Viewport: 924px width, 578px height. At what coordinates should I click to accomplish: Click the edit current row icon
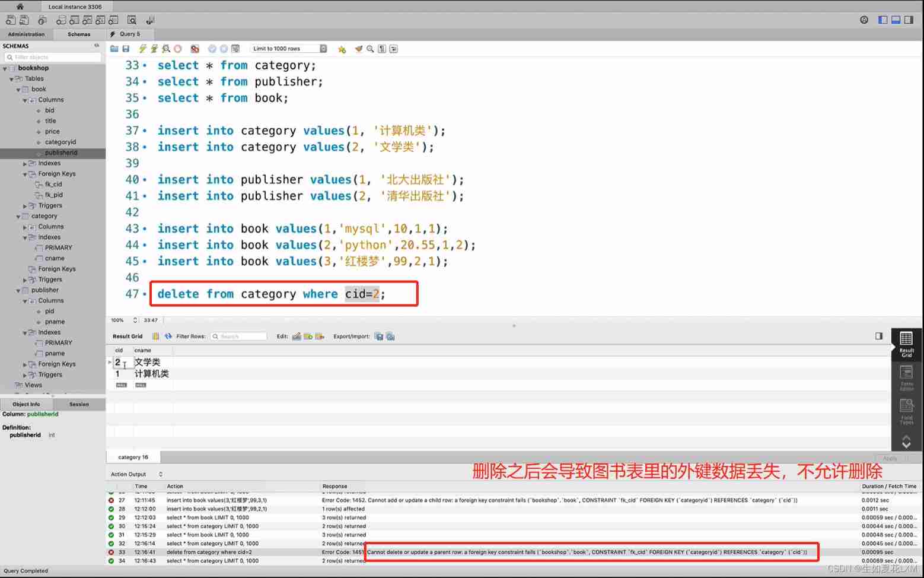pos(297,336)
